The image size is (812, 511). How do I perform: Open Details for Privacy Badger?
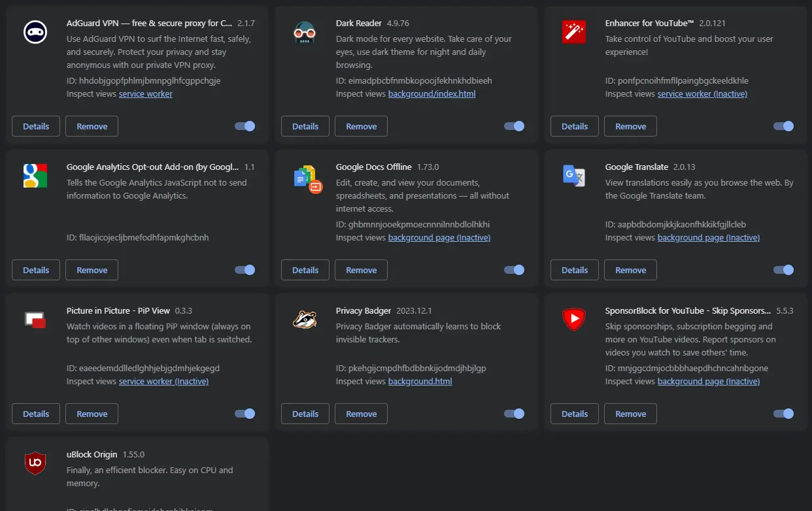305,414
